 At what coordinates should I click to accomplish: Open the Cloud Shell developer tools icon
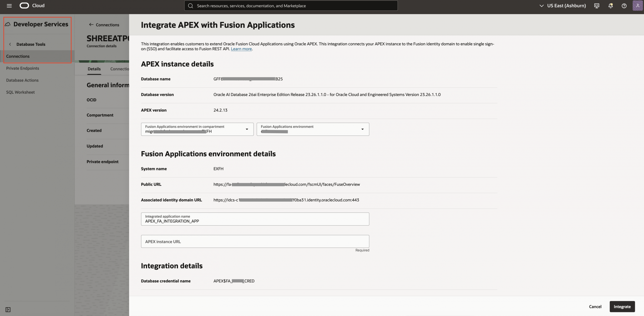(597, 6)
